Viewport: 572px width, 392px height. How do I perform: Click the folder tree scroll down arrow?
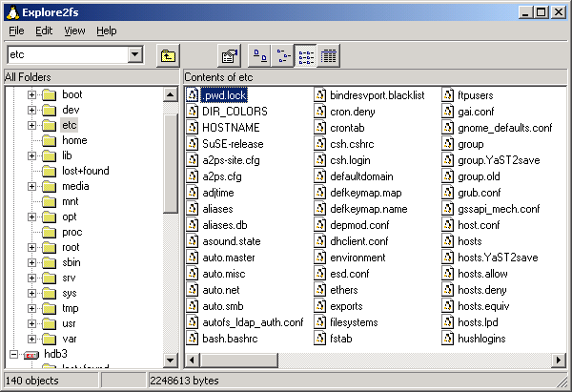(171, 361)
